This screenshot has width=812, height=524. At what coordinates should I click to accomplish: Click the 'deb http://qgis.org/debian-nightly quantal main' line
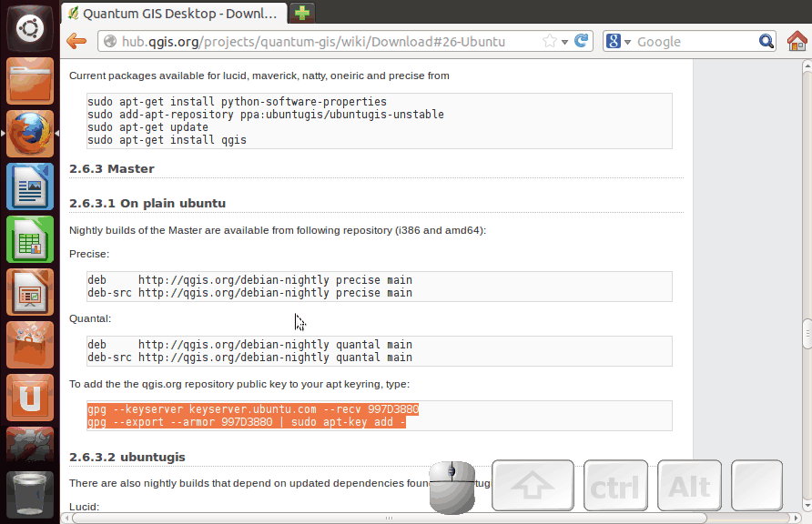tap(249, 345)
